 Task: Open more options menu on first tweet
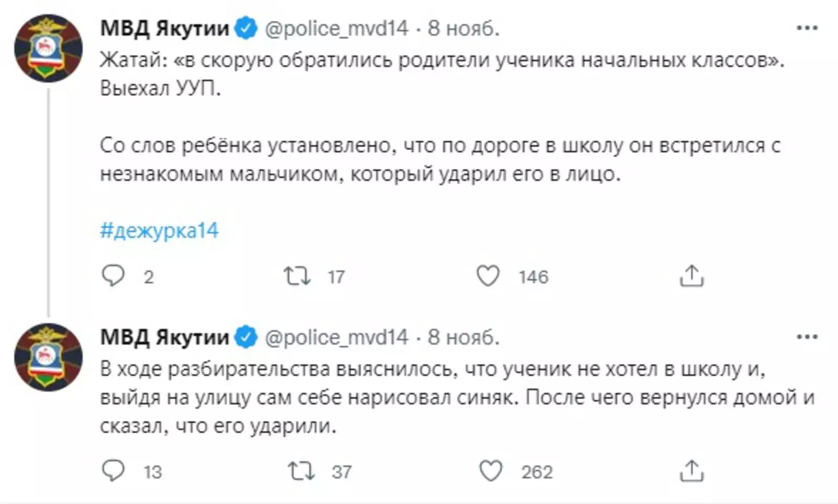coord(807,28)
